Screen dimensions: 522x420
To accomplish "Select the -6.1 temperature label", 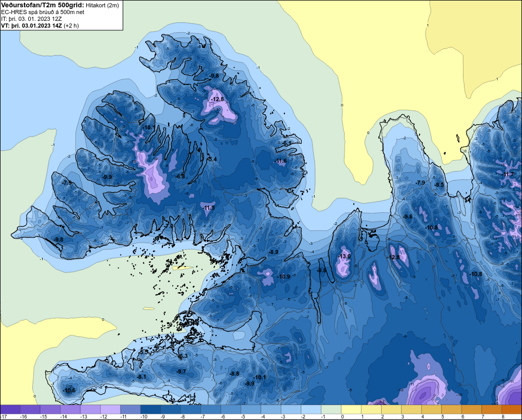I will click(x=286, y=143).
